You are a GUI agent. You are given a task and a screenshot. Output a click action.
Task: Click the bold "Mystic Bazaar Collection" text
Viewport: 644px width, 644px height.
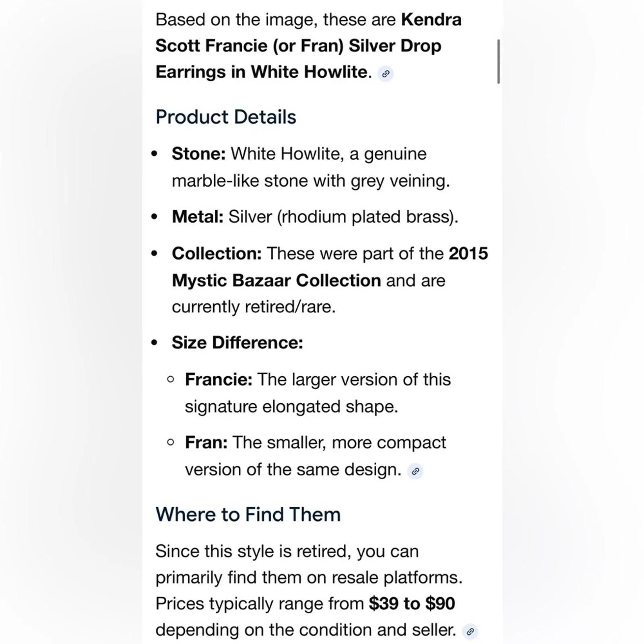[277, 280]
